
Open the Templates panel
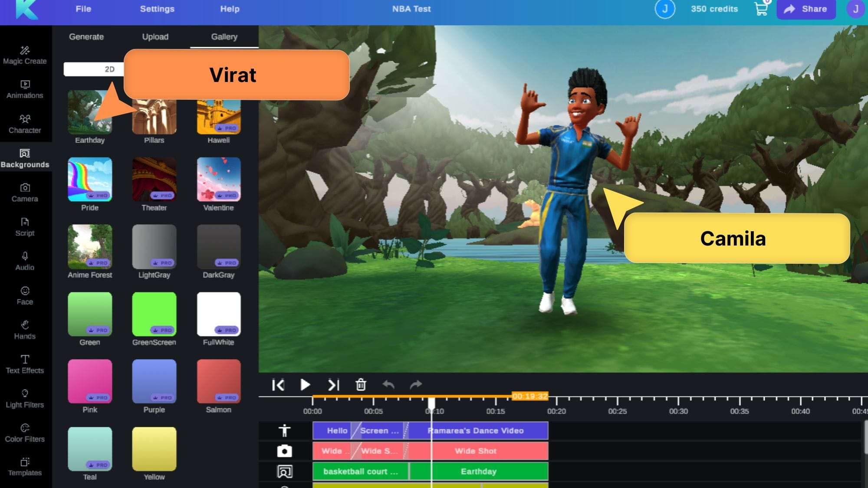pyautogui.click(x=24, y=467)
